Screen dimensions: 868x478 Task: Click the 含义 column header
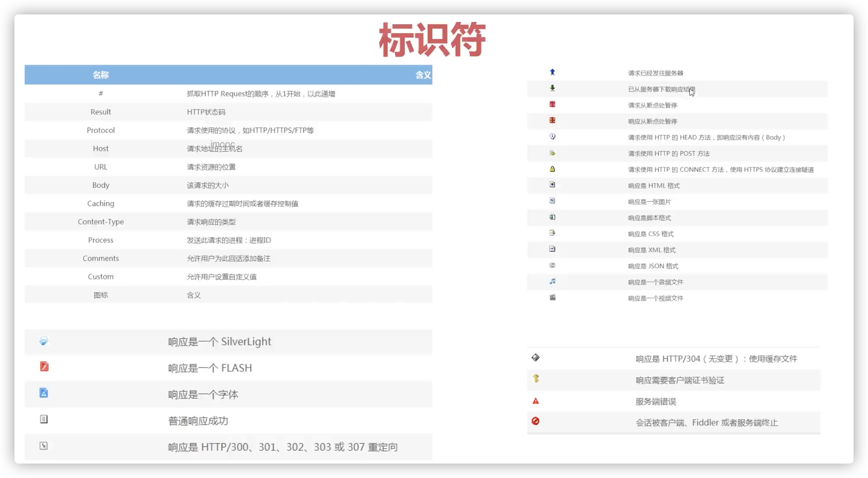point(423,75)
